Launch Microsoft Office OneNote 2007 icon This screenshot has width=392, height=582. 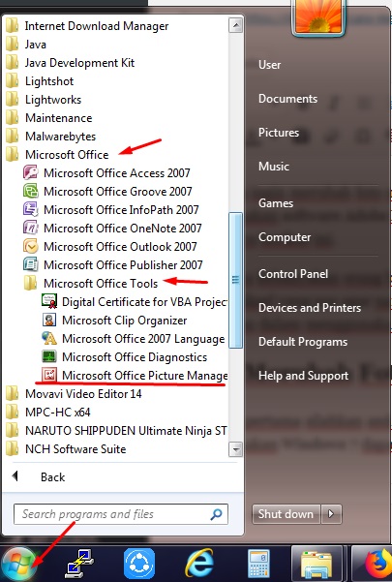(x=31, y=229)
